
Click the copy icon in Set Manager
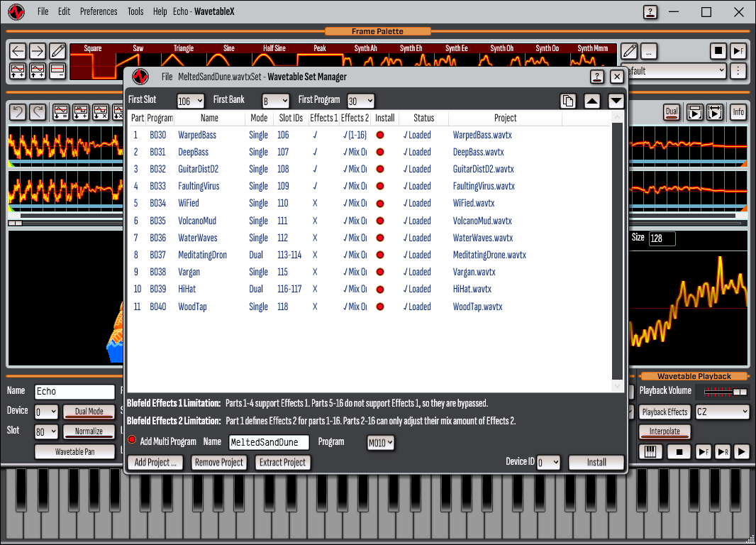pyautogui.click(x=569, y=101)
